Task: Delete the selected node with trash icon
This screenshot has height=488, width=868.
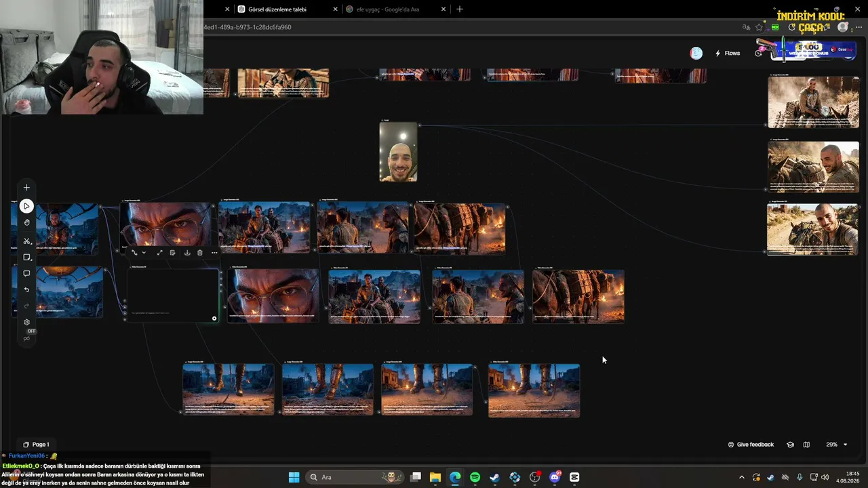Action: (200, 253)
